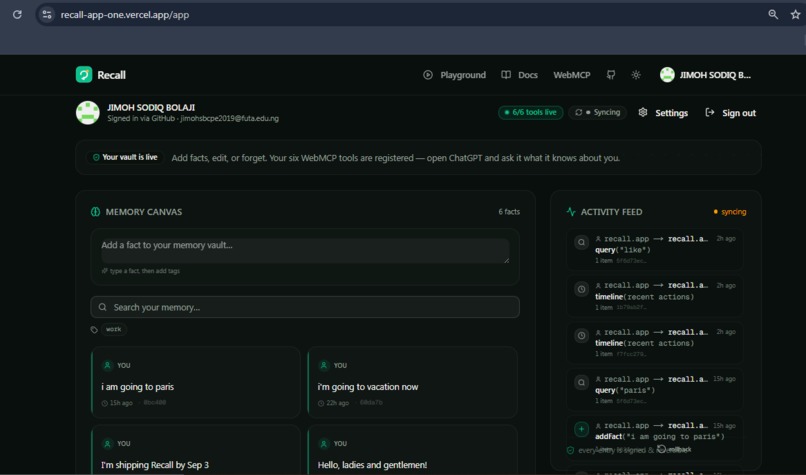Click the 6/6 tools live badge
The height and width of the screenshot is (475, 806).
click(x=530, y=113)
